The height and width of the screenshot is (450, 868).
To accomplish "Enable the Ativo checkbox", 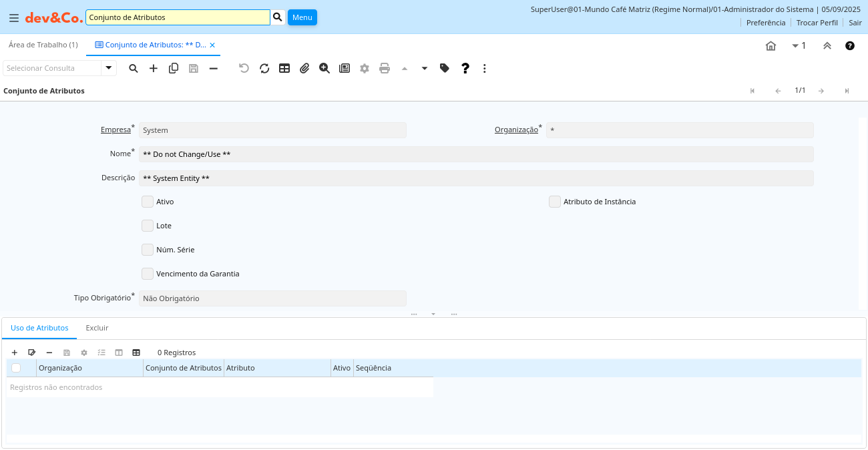I will pos(148,202).
